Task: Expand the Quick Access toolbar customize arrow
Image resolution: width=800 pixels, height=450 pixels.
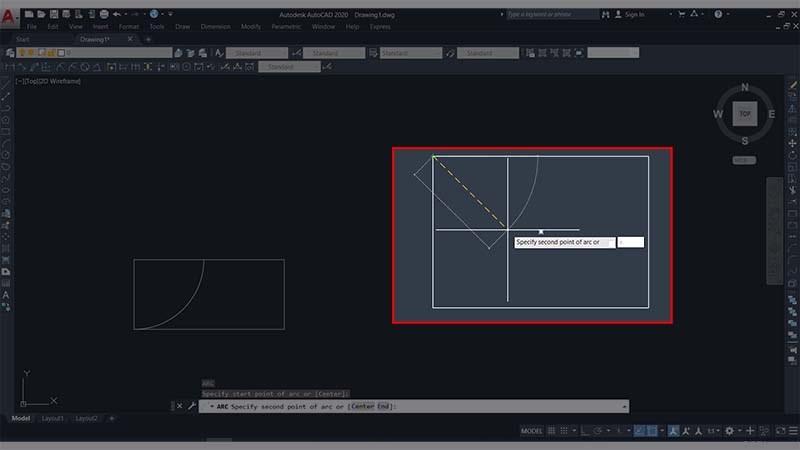Action: click(170, 14)
